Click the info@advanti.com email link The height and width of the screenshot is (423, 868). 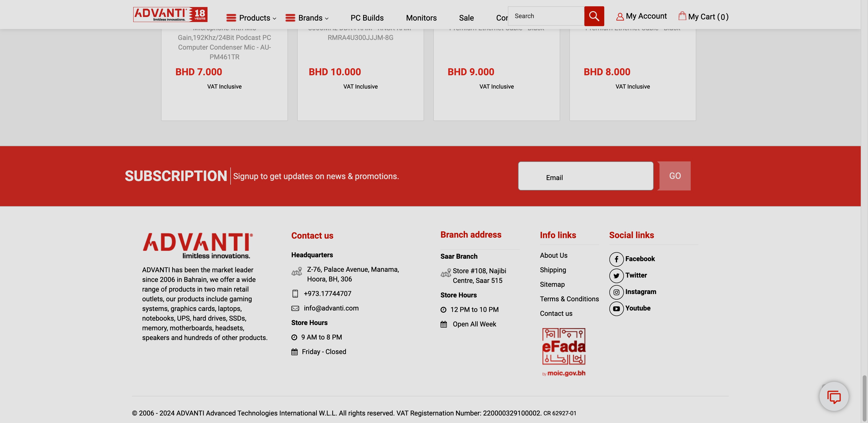click(331, 308)
